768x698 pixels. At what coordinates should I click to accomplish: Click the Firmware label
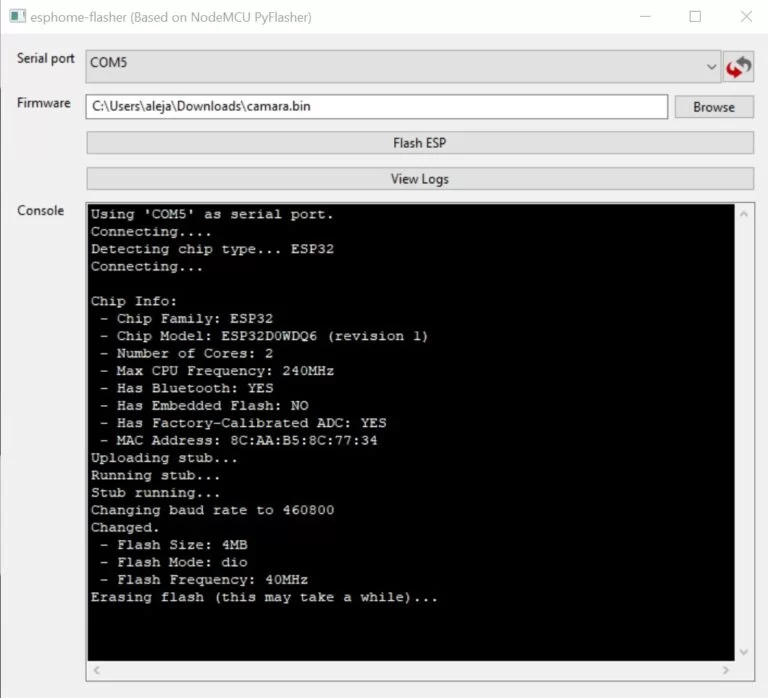point(43,103)
